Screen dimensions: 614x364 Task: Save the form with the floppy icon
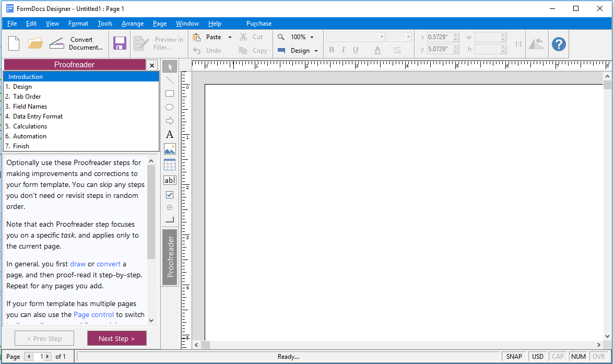click(x=120, y=43)
